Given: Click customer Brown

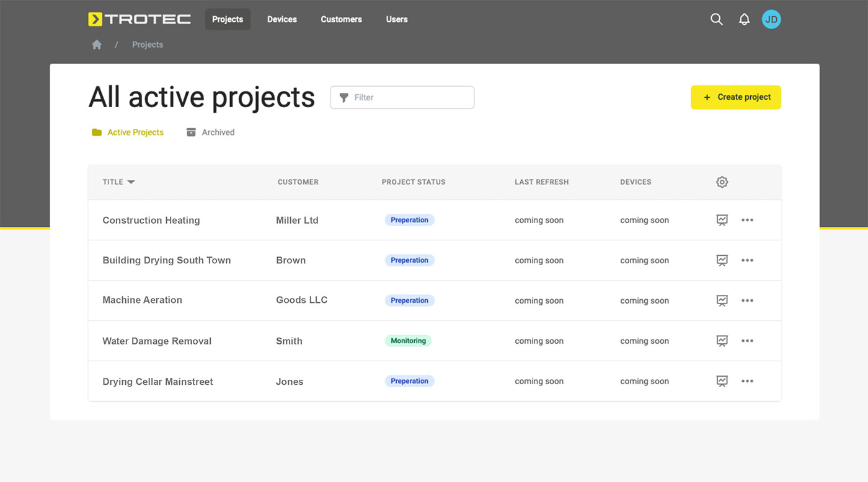Looking at the screenshot, I should (291, 260).
